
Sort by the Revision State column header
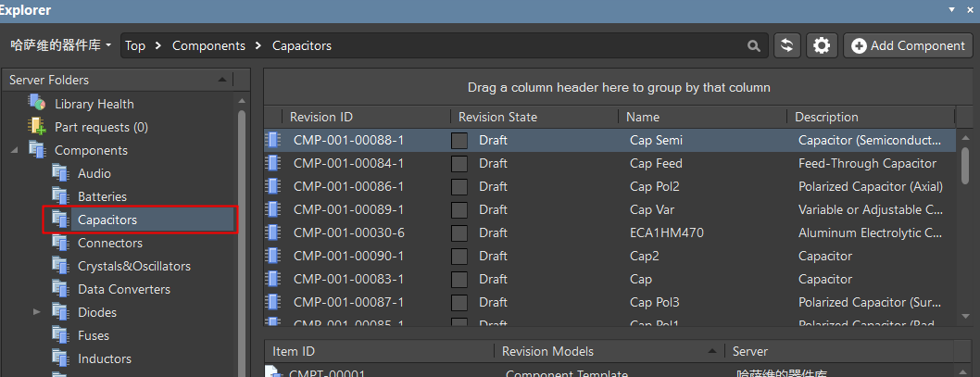535,117
